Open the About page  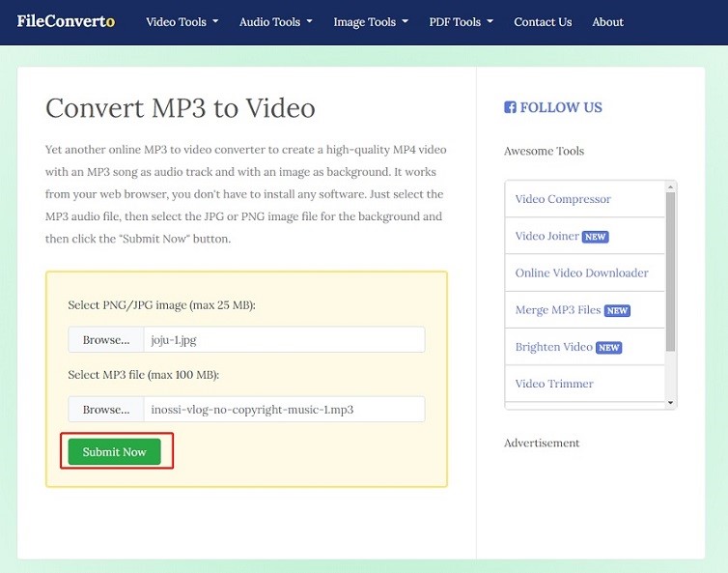coord(607,22)
